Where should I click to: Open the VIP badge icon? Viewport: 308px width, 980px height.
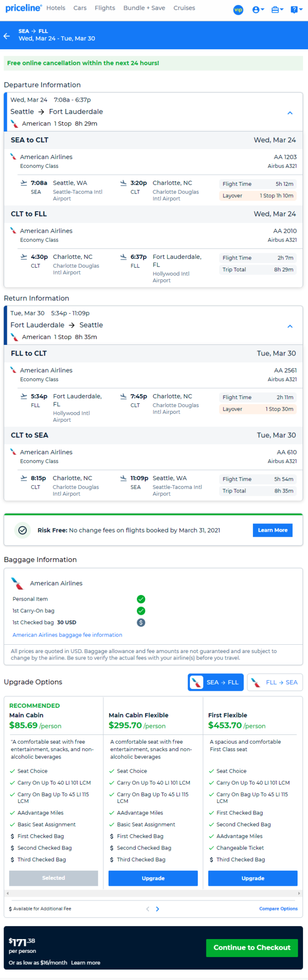tap(238, 10)
